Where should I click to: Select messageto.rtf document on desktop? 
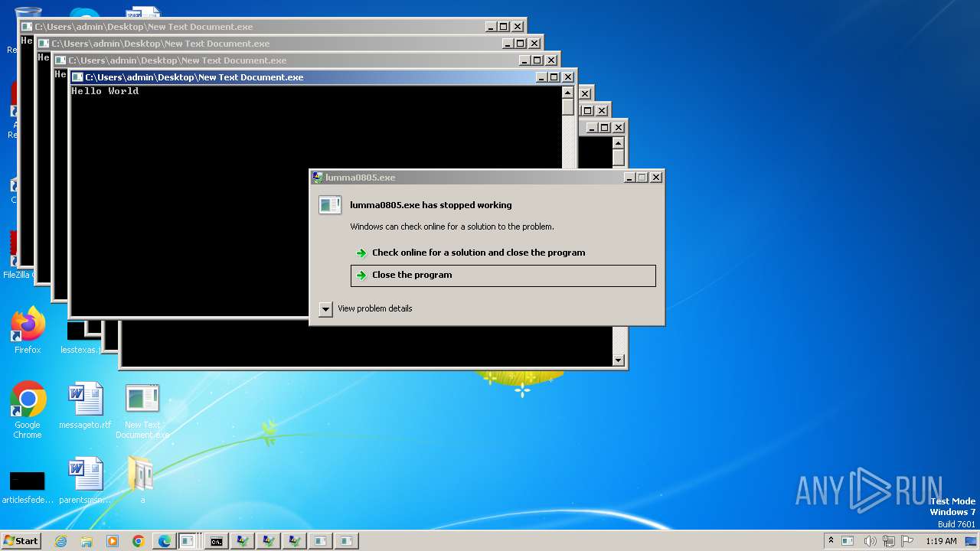(x=85, y=406)
